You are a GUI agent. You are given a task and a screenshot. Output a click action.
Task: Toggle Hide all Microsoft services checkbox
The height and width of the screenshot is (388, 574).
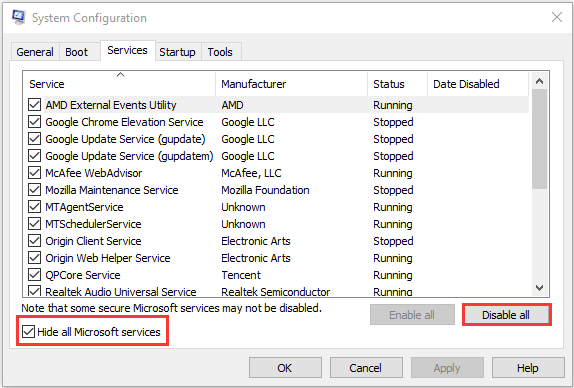28,332
